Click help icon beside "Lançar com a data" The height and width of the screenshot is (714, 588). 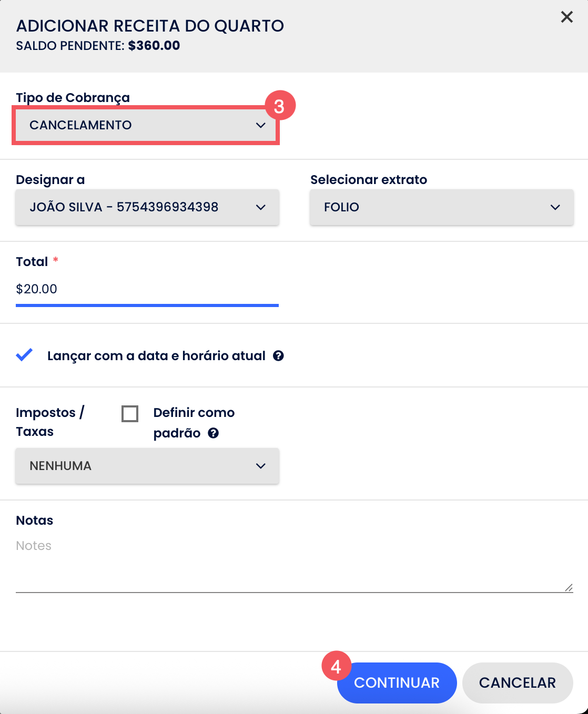(x=278, y=356)
